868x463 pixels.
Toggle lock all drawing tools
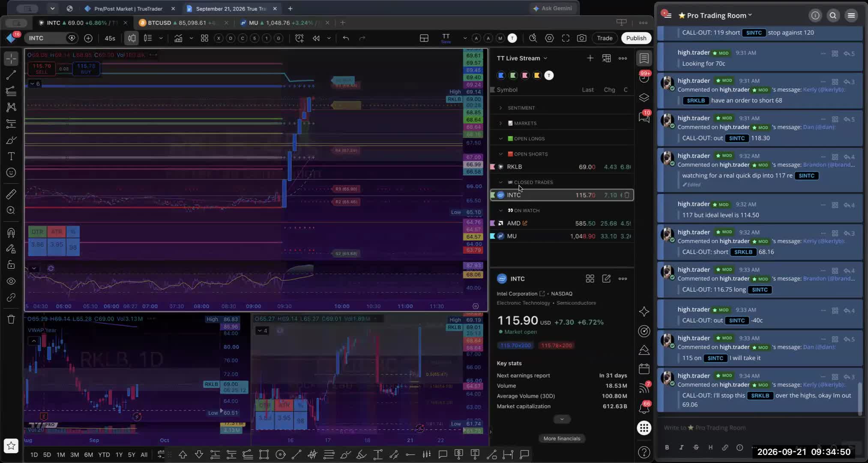point(11,265)
